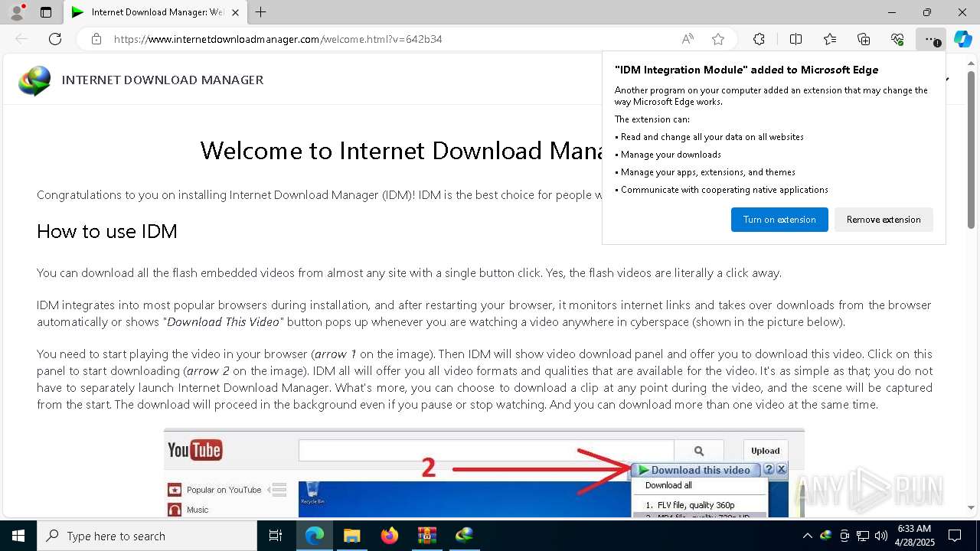The image size is (980, 551).
Task: Enable split screen view
Action: pyautogui.click(x=795, y=39)
